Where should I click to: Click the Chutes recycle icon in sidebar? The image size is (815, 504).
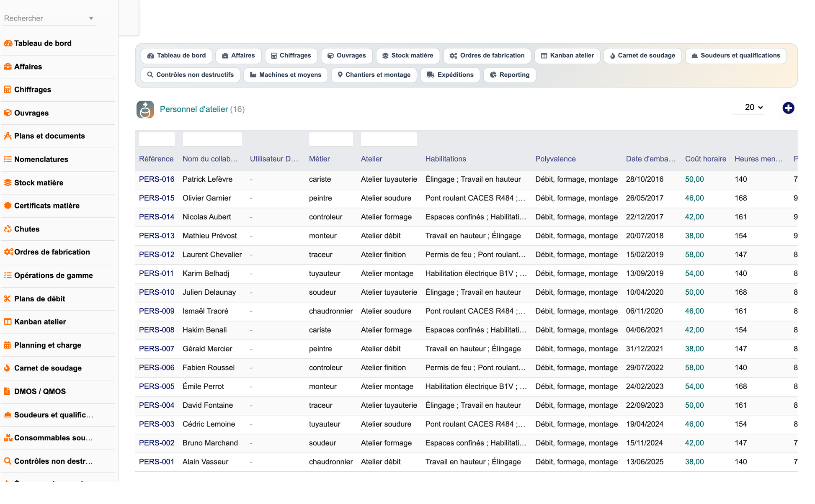[x=8, y=229]
